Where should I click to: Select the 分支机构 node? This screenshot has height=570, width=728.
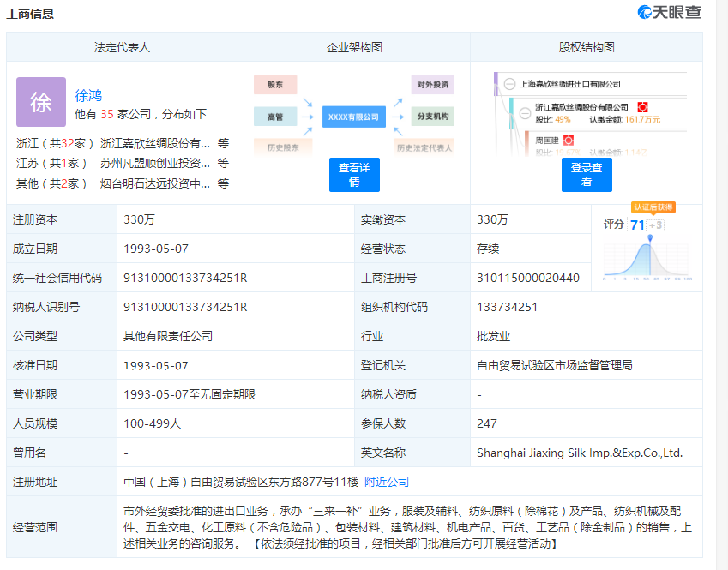(432, 117)
